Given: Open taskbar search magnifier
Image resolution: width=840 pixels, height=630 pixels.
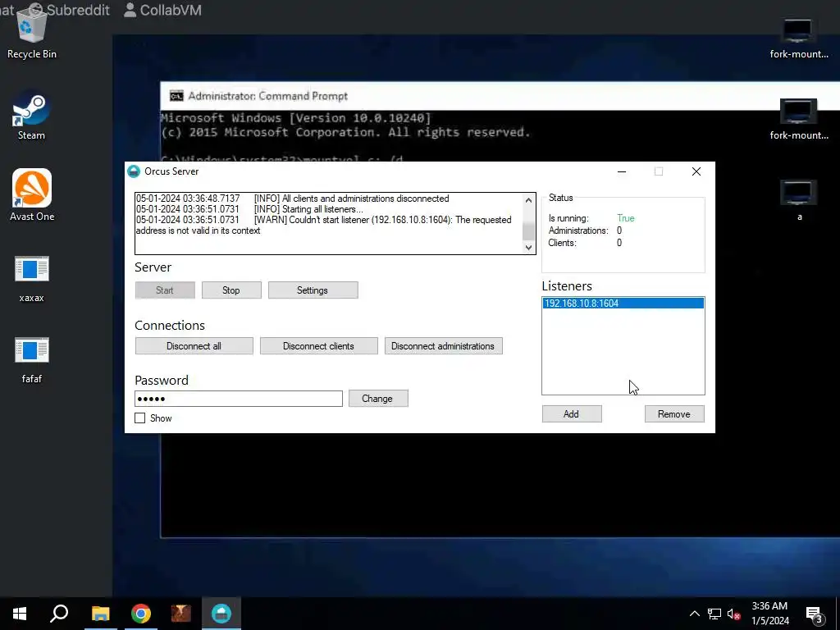Looking at the screenshot, I should pos(59,614).
